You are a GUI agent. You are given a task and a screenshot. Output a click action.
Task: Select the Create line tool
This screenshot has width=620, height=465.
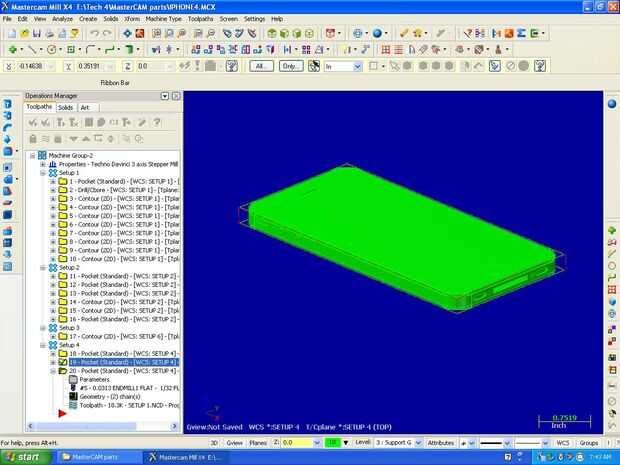coord(32,50)
